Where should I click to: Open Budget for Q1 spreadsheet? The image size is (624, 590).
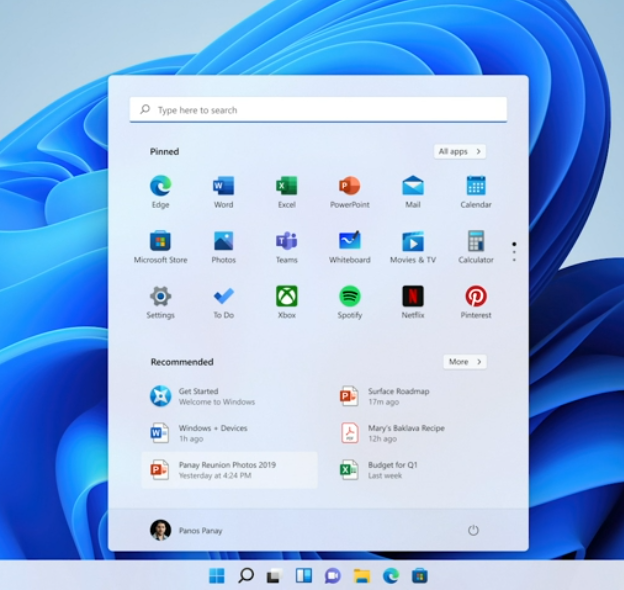(419, 470)
